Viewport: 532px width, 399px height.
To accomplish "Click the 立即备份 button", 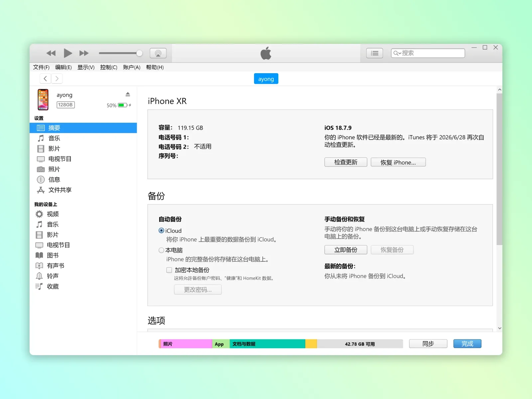I will (x=346, y=250).
